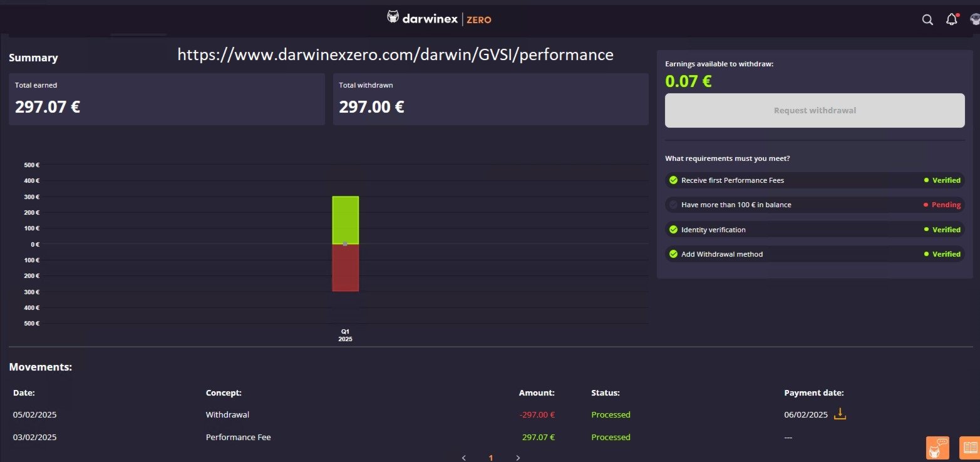Click the Darwinex Zero owl logo
Viewport: 980px width, 462px height.
[x=393, y=18]
